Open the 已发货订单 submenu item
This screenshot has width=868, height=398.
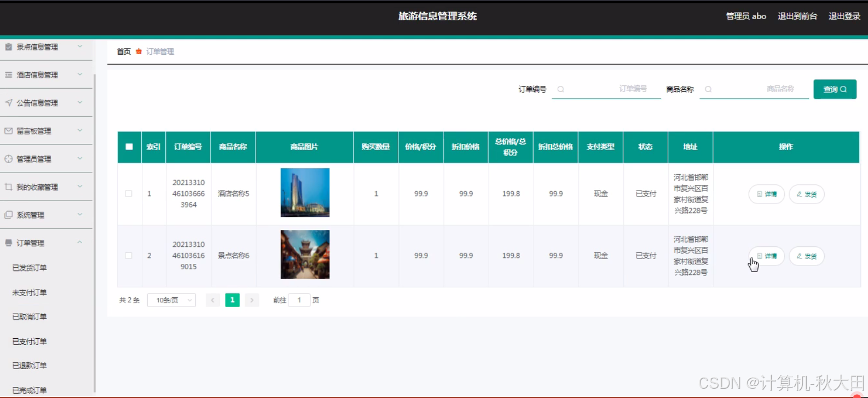[30, 268]
